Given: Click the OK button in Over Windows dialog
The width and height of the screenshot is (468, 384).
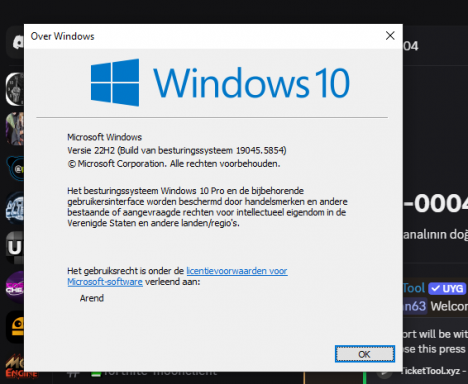Looking at the screenshot, I should 365,354.
